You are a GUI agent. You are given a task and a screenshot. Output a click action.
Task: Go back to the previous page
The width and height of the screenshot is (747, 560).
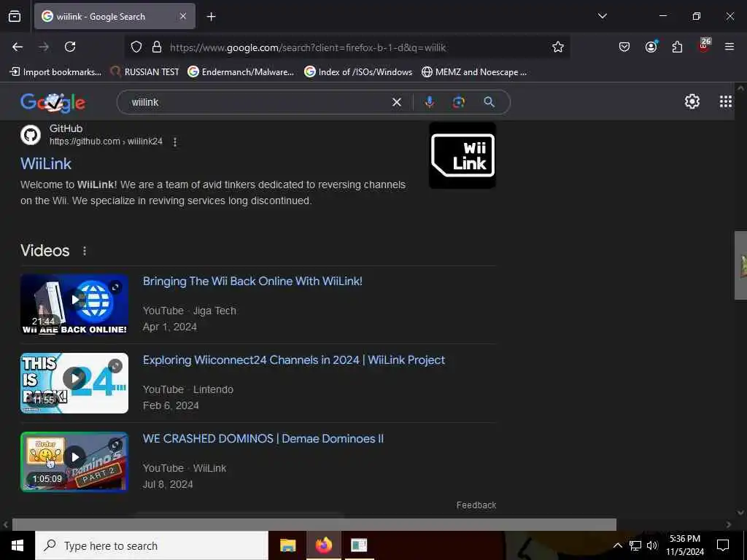18,47
